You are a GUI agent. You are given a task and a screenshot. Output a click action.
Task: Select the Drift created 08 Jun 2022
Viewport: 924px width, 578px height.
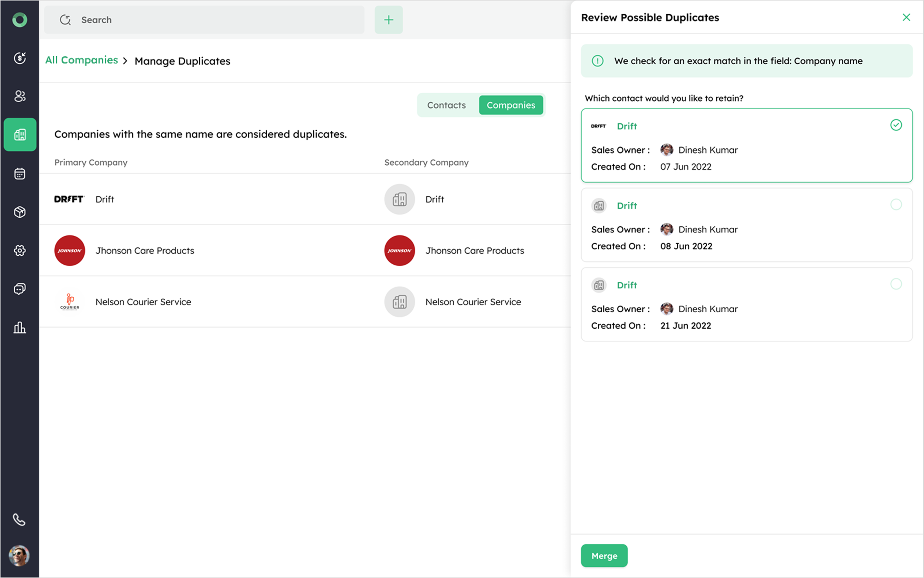pyautogui.click(x=896, y=205)
